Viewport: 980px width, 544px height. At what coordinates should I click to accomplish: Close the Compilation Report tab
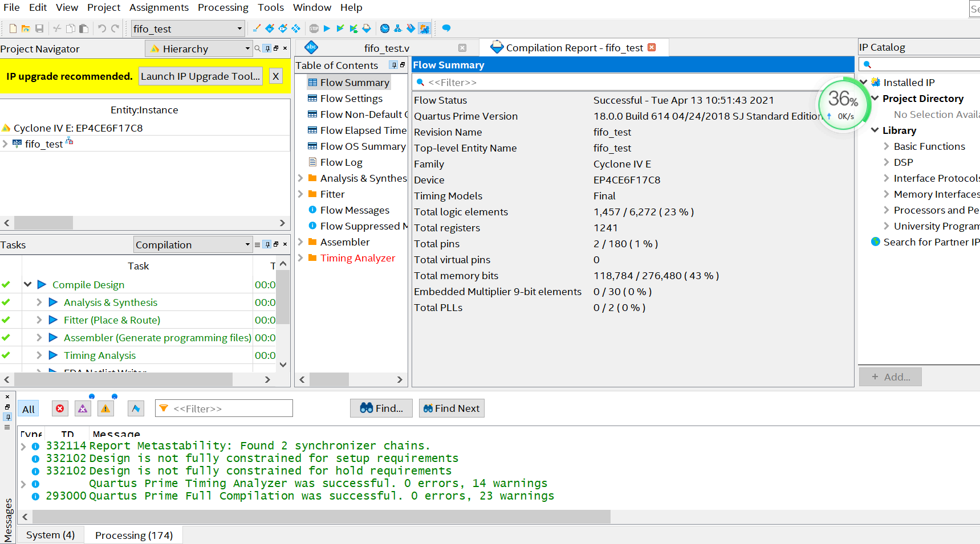click(x=652, y=47)
